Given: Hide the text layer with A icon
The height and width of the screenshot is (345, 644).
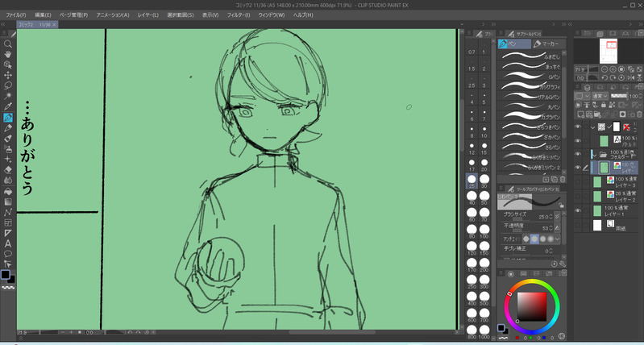Looking at the screenshot, I should click(578, 141).
